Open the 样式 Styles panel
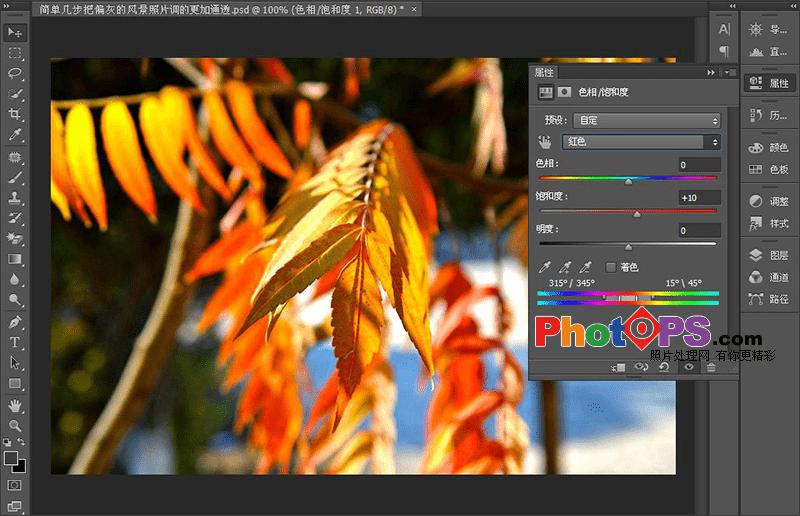Image resolution: width=800 pixels, height=516 pixels. [768, 223]
